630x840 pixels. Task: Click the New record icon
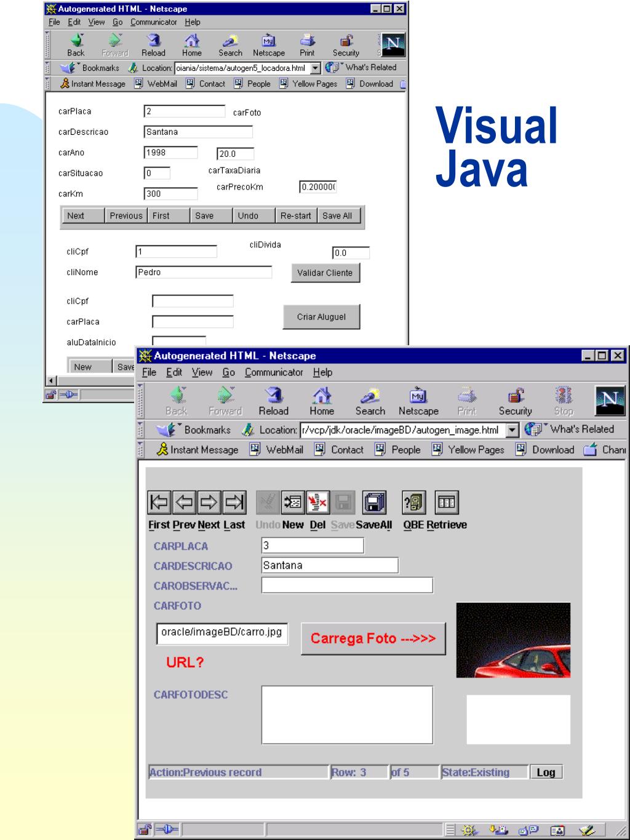click(293, 502)
